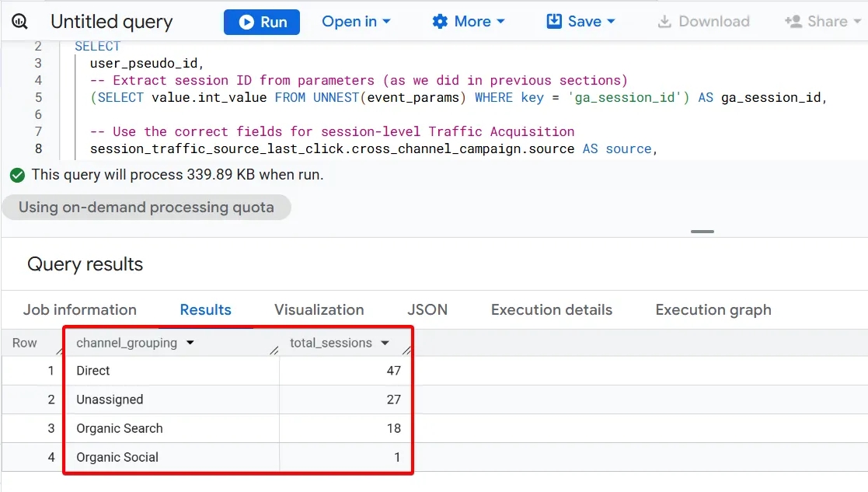
Task: Click the total_sessions value 18
Action: click(x=393, y=428)
